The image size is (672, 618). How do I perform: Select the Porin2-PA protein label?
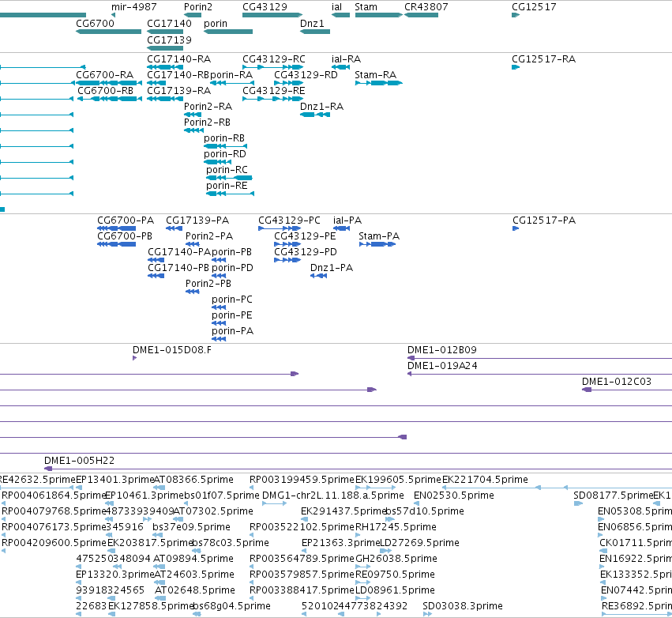pyautogui.click(x=209, y=236)
